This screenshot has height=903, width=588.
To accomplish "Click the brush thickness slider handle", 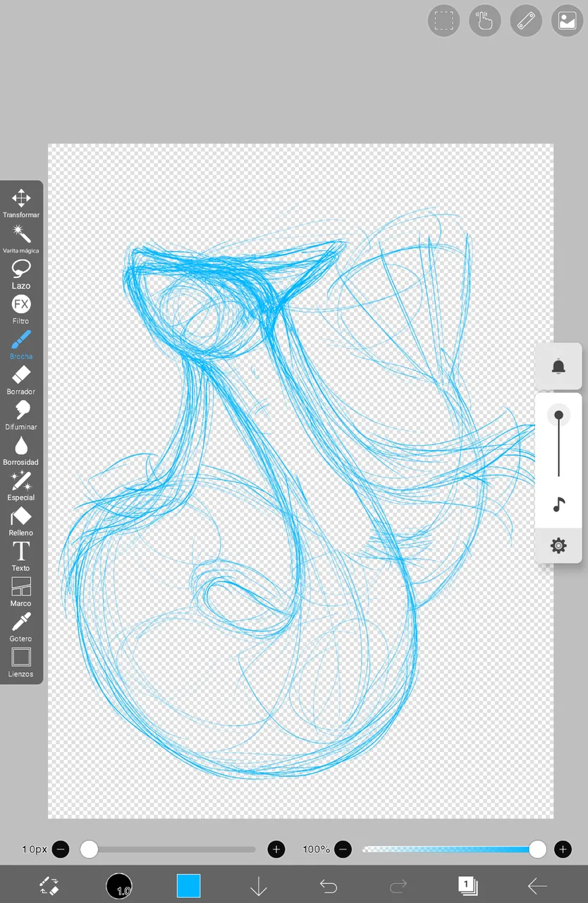I will point(89,849).
